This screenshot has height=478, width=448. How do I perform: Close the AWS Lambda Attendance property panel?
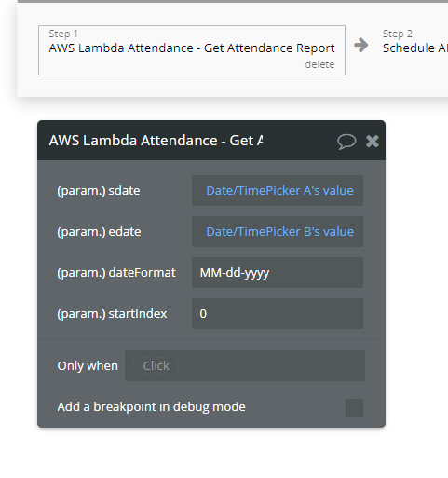373,141
